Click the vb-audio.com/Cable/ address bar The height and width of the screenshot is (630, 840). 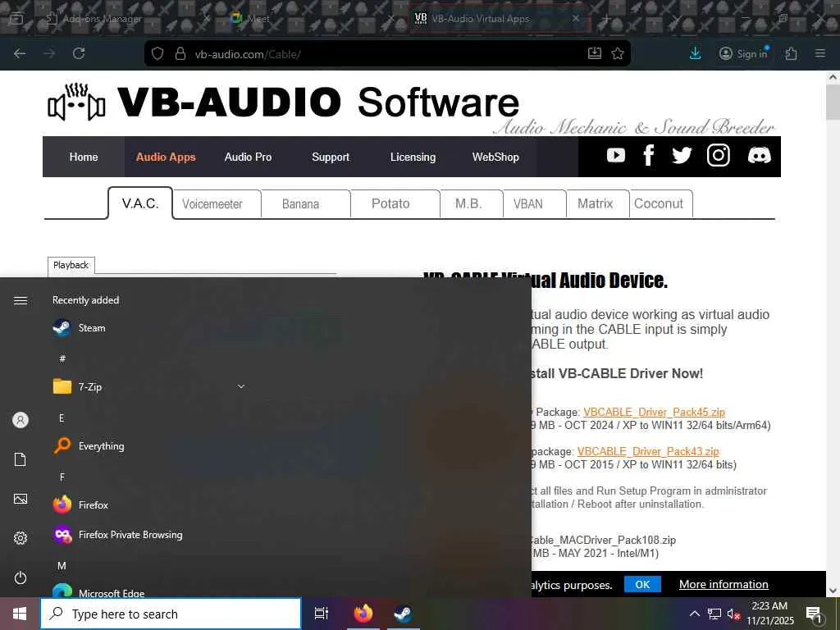pos(386,53)
